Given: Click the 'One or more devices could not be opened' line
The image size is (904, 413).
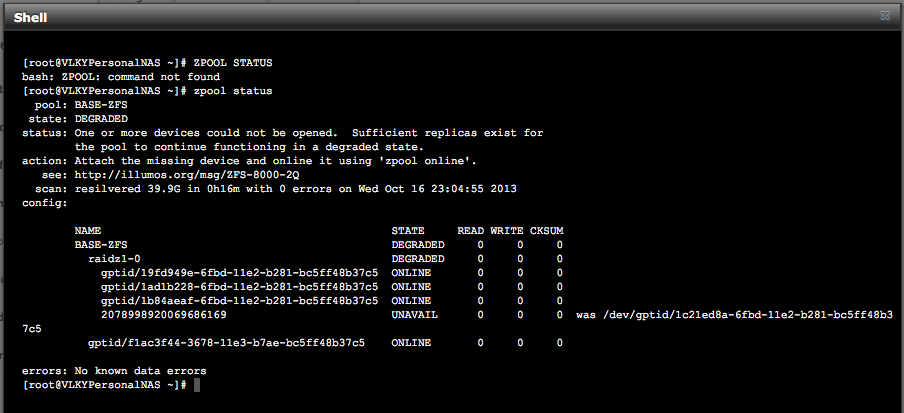Looking at the screenshot, I should [282, 133].
